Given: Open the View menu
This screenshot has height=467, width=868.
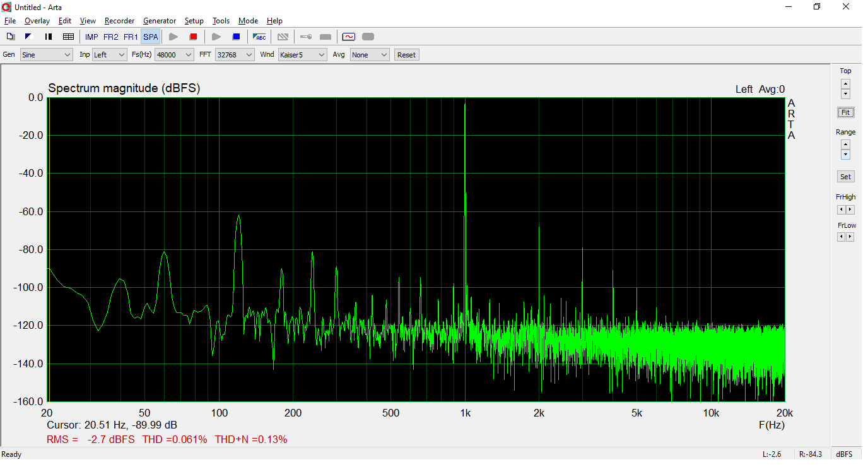Looking at the screenshot, I should 88,21.
